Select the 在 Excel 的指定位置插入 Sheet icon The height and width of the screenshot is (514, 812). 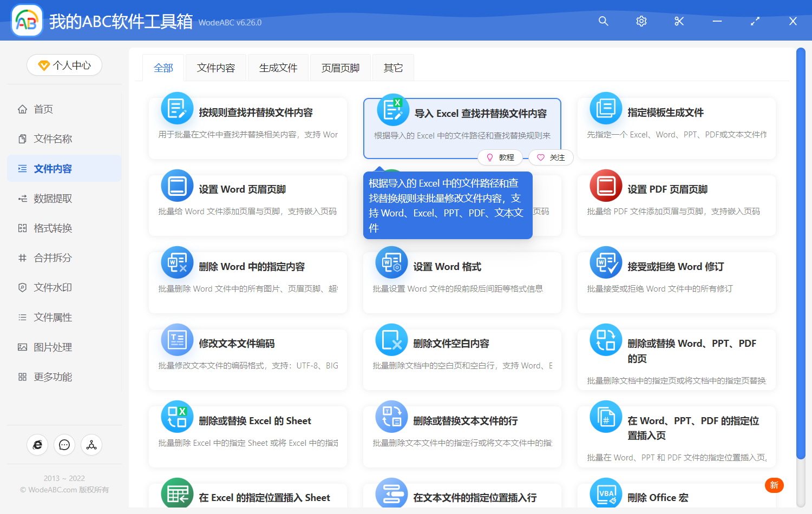click(177, 493)
